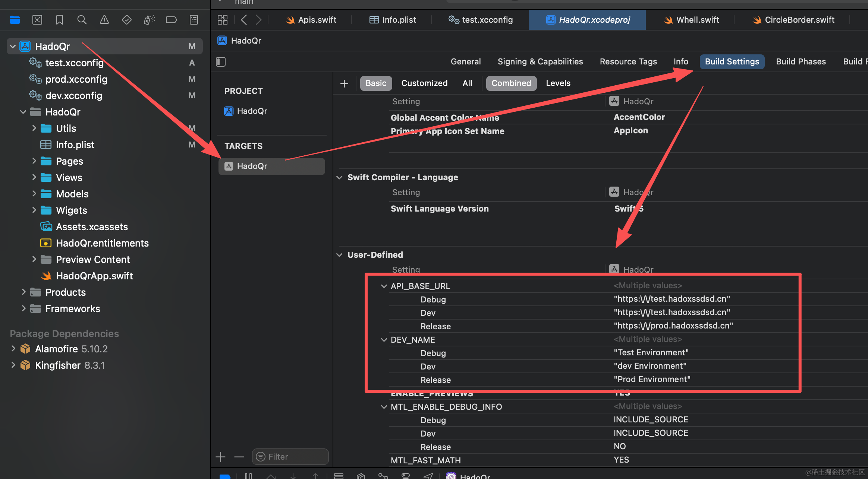Screen dimensions: 868x479
Task: Expand the Utils folder
Action: (34, 129)
